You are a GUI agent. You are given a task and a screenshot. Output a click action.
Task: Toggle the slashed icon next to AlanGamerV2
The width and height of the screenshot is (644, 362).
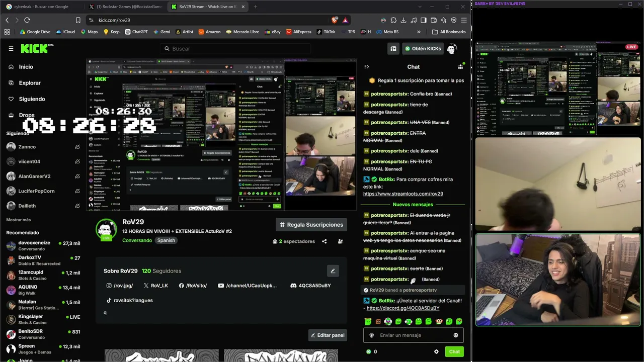click(77, 176)
